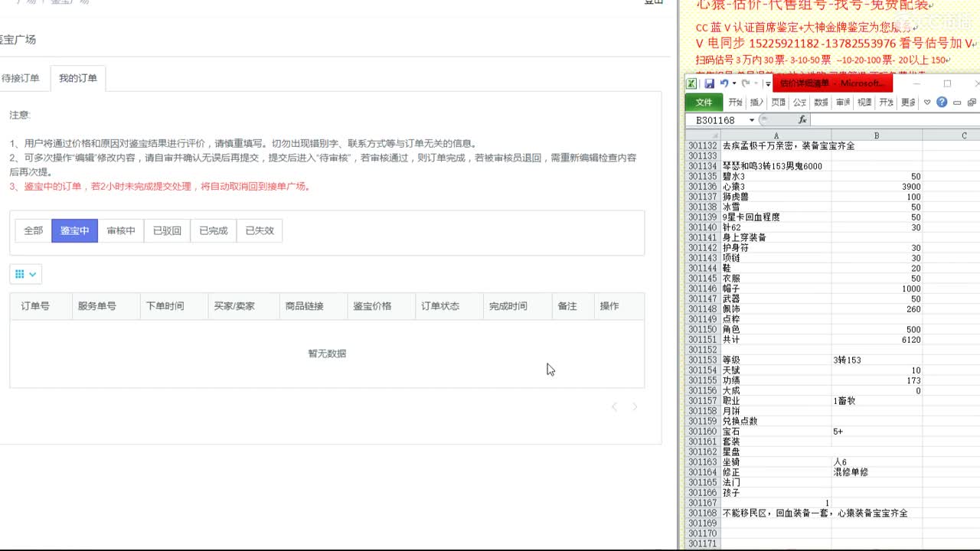
Task: Switch to the 开发 ribbon tab
Action: [887, 103]
